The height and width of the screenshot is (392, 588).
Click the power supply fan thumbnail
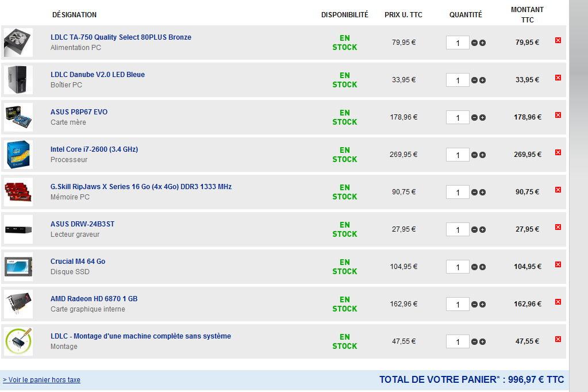[18, 43]
